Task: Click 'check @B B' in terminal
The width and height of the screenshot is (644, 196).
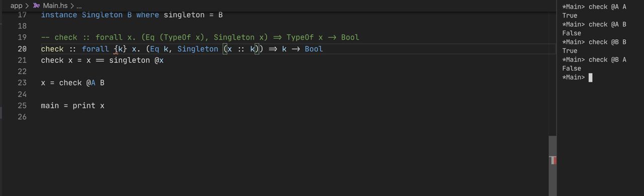Action: pos(607,42)
